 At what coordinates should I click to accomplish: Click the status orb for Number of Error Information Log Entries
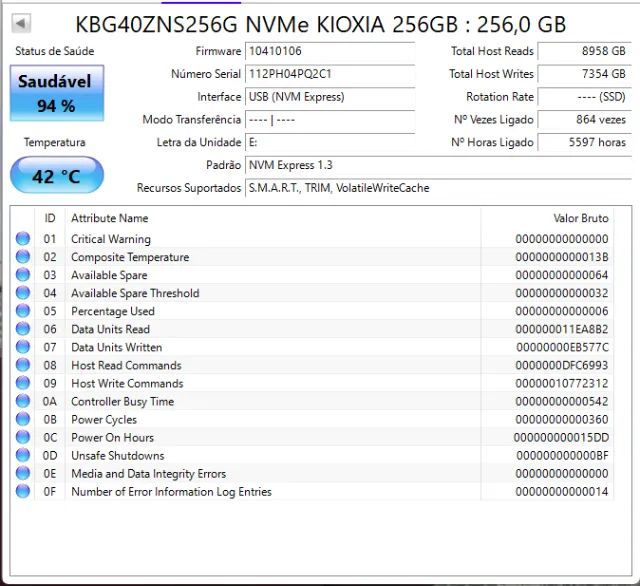(23, 491)
